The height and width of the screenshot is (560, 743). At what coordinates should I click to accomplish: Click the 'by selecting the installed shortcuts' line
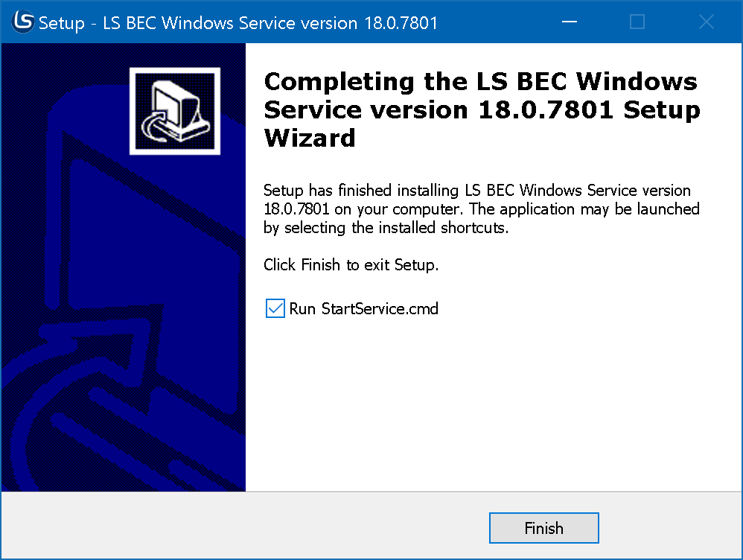[386, 228]
